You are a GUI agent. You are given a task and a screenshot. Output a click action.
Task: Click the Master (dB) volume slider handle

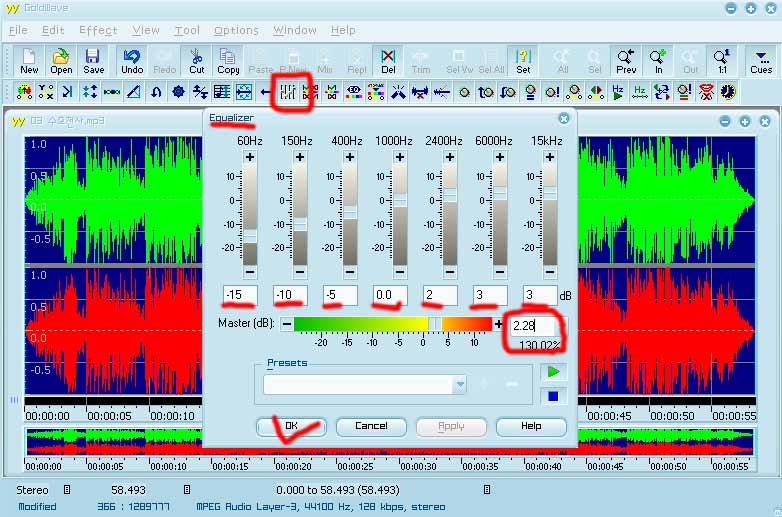pyautogui.click(x=435, y=324)
